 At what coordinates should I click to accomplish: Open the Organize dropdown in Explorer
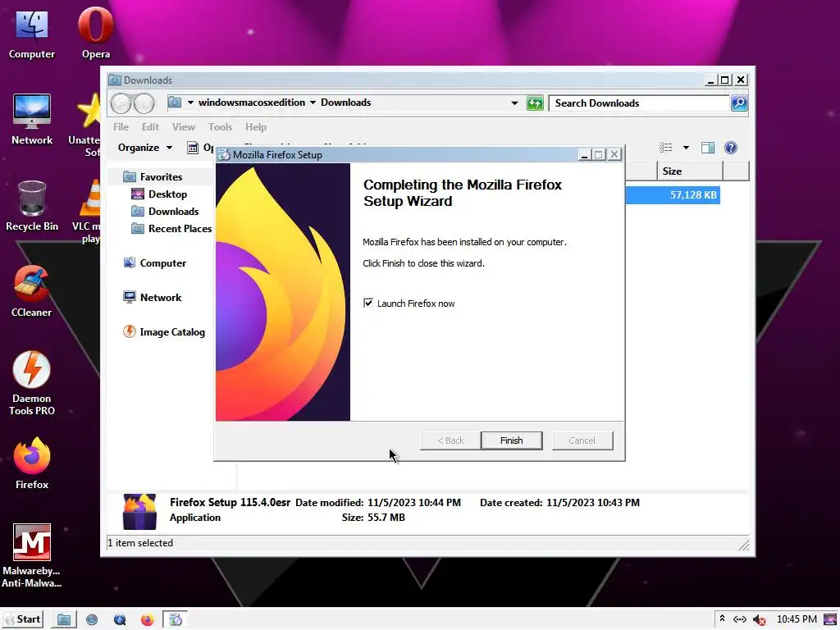tap(144, 148)
